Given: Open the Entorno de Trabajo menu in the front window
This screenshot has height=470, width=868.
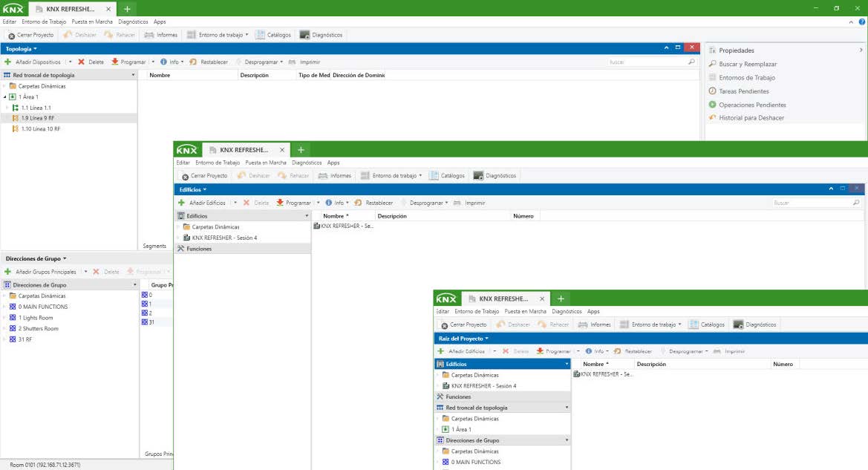Looking at the screenshot, I should tap(477, 312).
